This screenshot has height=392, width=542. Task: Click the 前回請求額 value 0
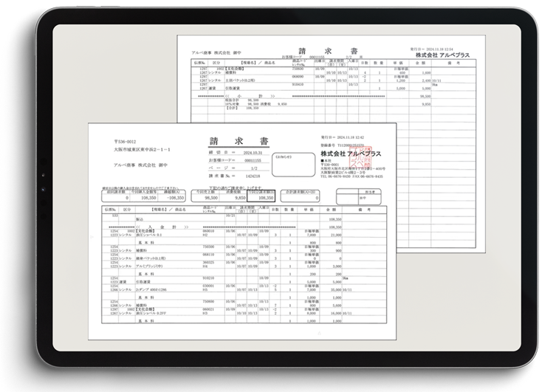point(127,198)
